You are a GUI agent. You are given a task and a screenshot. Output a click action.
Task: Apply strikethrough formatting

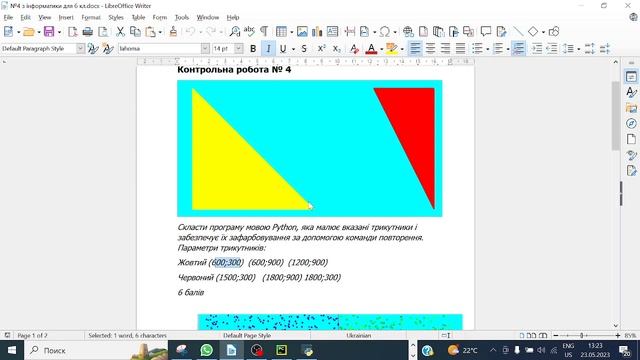point(304,49)
